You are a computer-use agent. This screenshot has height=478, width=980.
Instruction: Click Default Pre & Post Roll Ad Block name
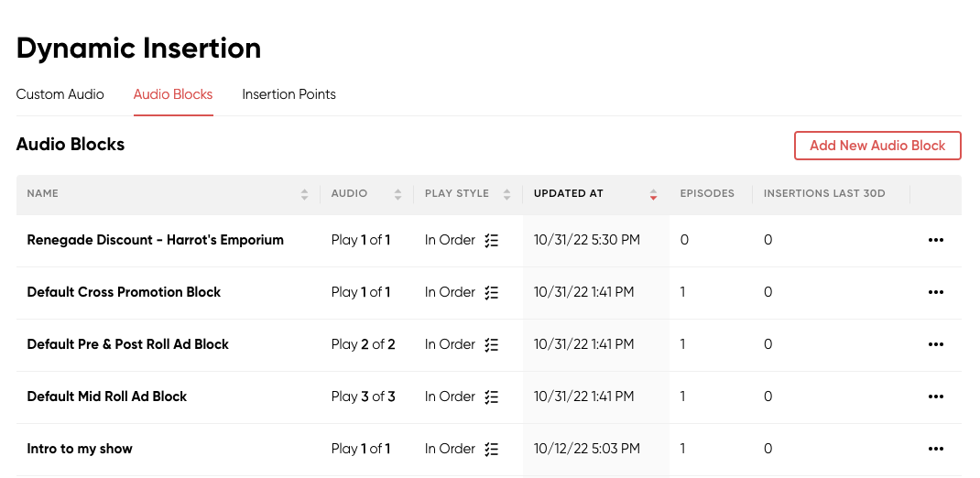click(x=127, y=344)
